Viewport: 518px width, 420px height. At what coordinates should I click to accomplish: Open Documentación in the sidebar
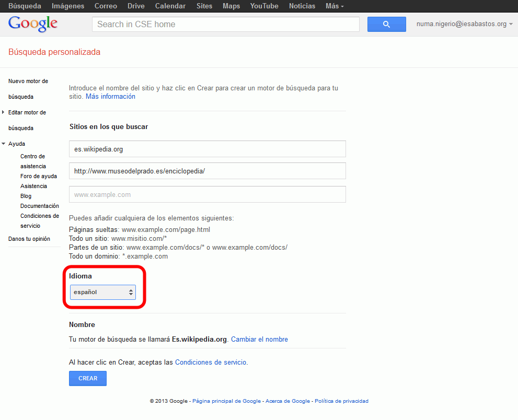pos(40,206)
